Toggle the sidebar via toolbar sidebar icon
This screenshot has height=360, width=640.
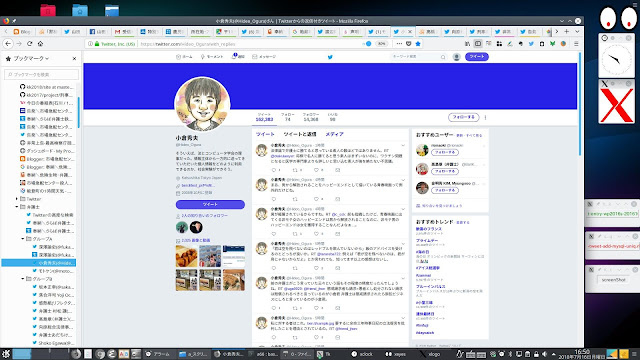pyautogui.click(x=478, y=44)
